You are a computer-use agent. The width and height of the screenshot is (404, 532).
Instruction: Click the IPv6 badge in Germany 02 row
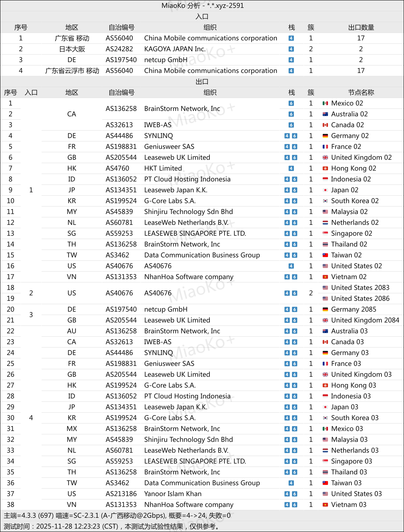[x=295, y=136]
